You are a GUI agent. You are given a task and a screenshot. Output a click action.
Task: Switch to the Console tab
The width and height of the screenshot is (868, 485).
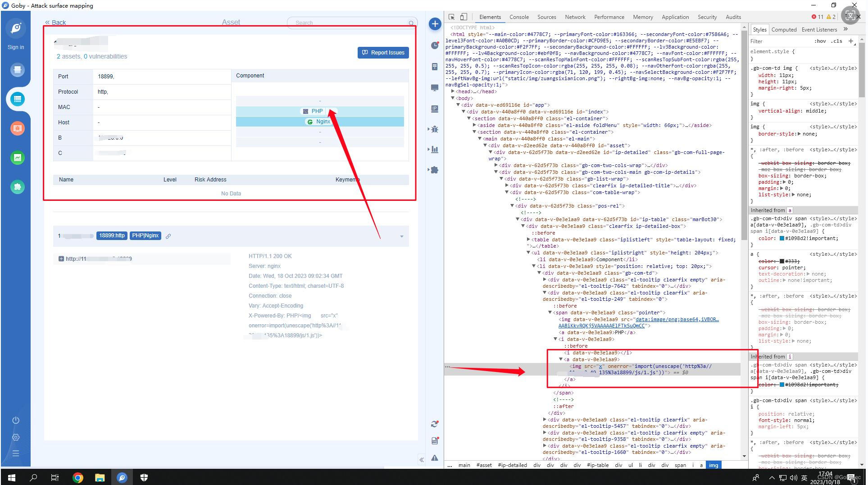click(519, 17)
